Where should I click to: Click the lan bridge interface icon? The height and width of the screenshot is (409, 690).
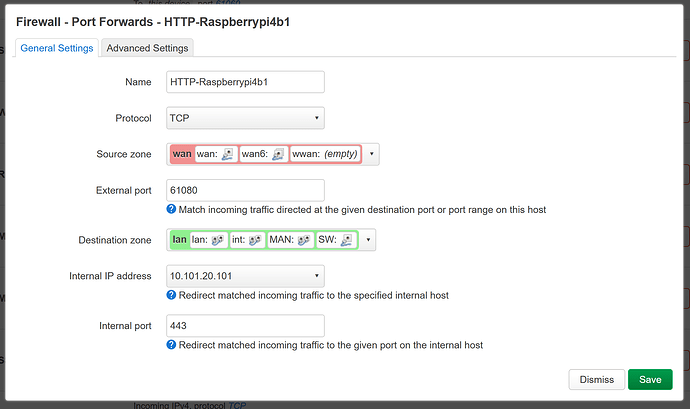click(217, 240)
